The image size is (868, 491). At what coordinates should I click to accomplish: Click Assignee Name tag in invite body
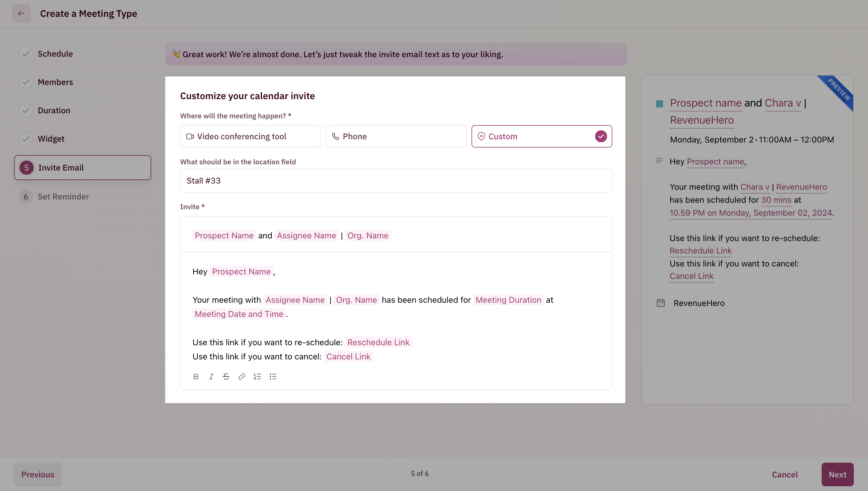tap(295, 300)
